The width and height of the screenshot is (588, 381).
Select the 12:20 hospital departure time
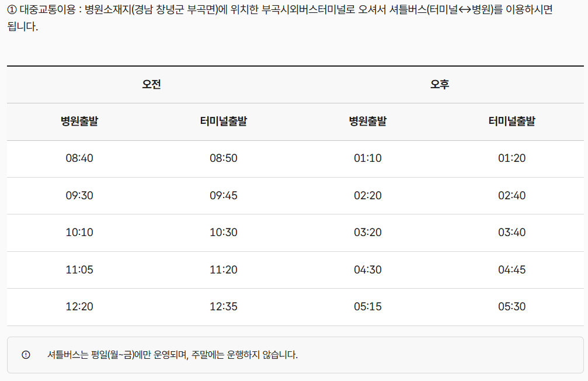[78, 307]
